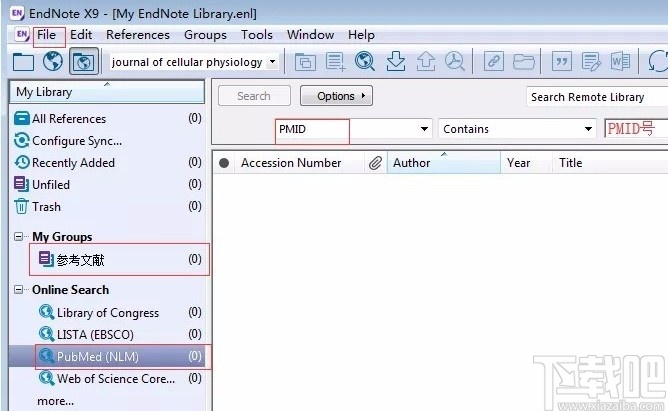
Task: Select Web of Science Core... online search
Action: [x=107, y=378]
